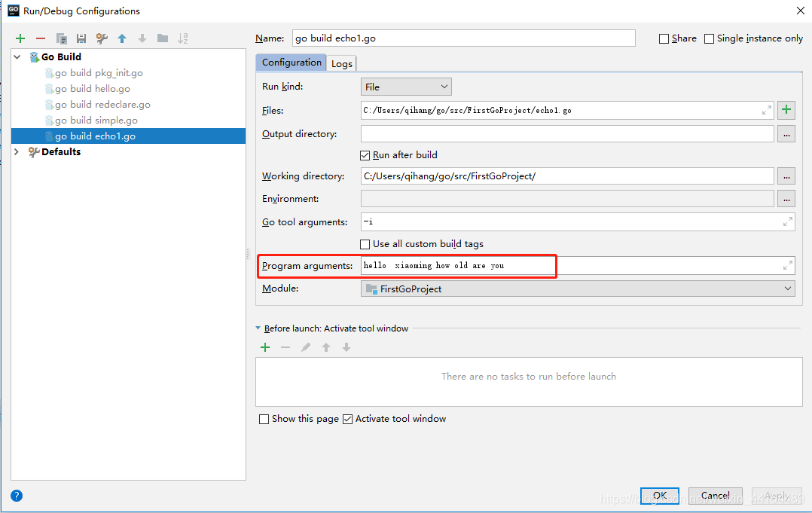Add a new run configuration
This screenshot has height=513, width=812.
point(20,38)
